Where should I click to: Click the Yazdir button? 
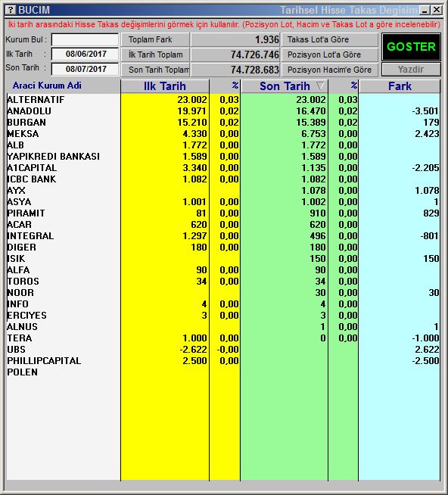[411, 70]
